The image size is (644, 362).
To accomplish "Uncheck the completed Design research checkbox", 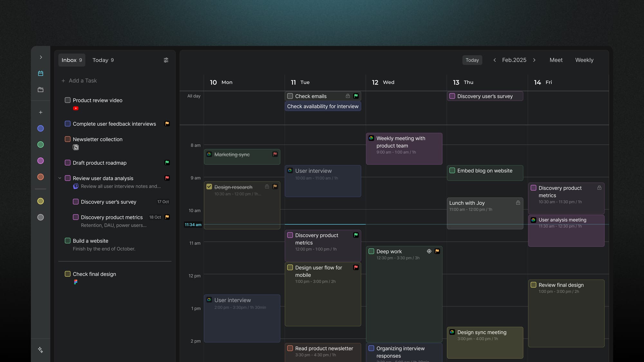I will point(209,187).
